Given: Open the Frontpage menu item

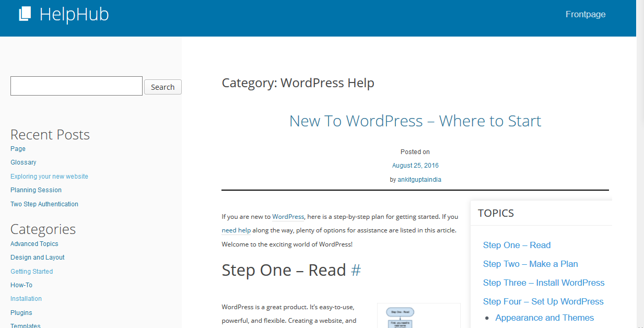Looking at the screenshot, I should (x=585, y=15).
